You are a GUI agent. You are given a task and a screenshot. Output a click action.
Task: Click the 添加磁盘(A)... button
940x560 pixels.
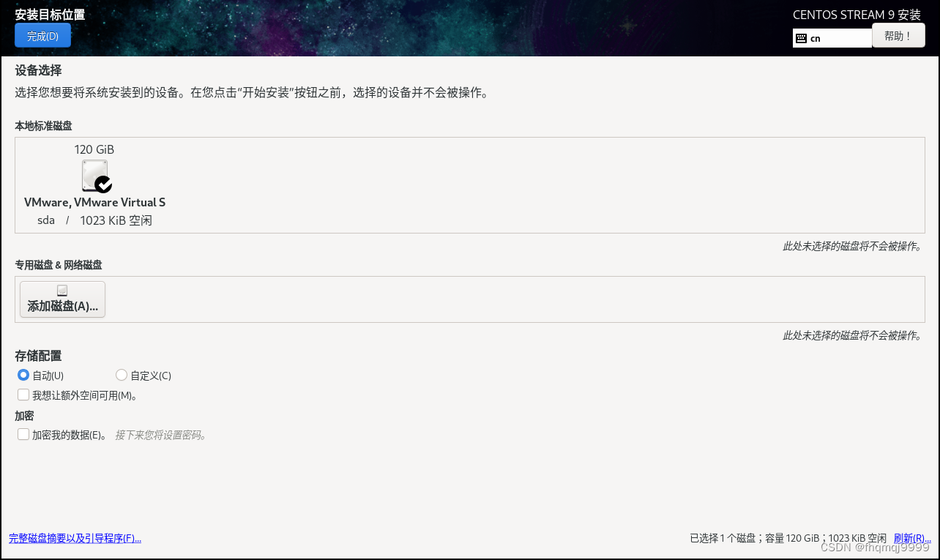click(x=62, y=299)
